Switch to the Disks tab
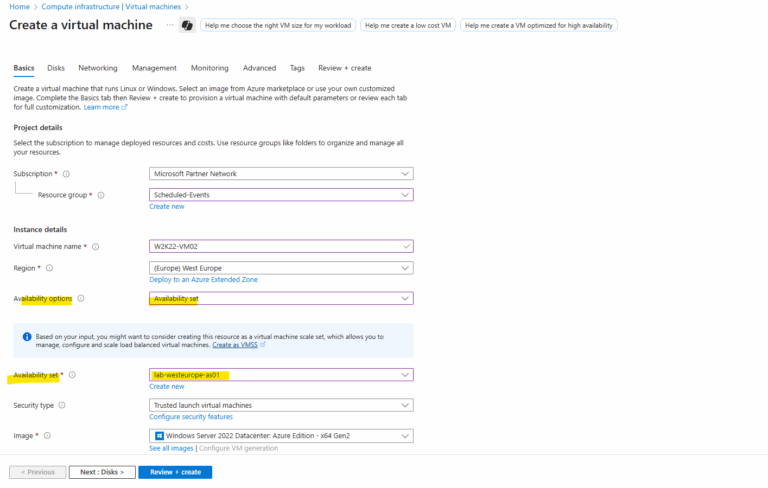This screenshot has height=488, width=768. point(56,68)
